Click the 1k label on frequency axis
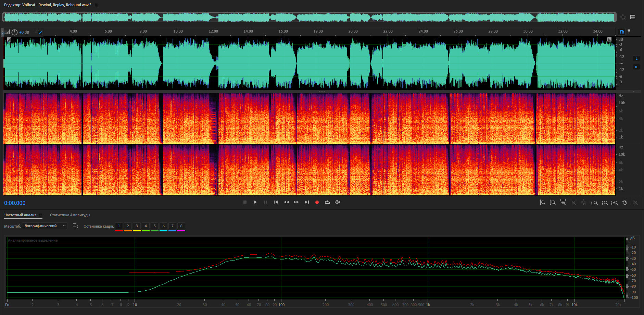Viewport: 644px width, 315px height. click(x=428, y=305)
